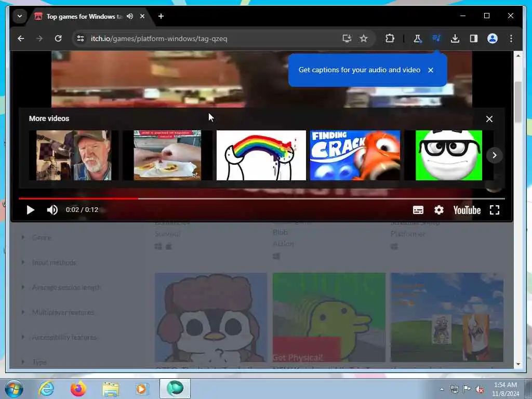Viewport: 532px width, 399px height.
Task: Open the yellow duck character game thumbnail
Action: pyautogui.click(x=329, y=317)
